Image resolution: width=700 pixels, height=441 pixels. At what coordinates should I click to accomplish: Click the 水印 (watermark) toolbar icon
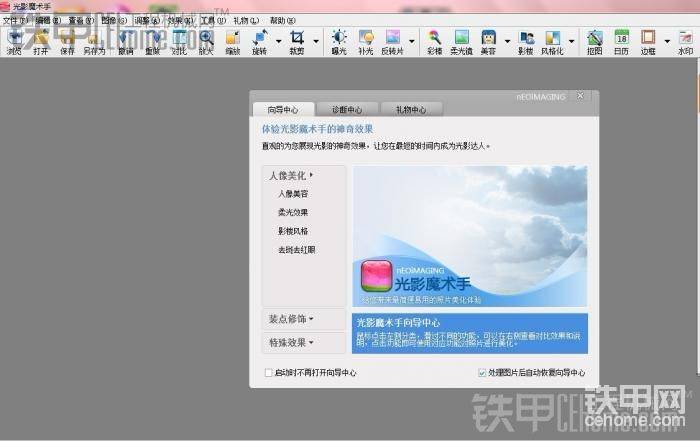click(x=685, y=42)
